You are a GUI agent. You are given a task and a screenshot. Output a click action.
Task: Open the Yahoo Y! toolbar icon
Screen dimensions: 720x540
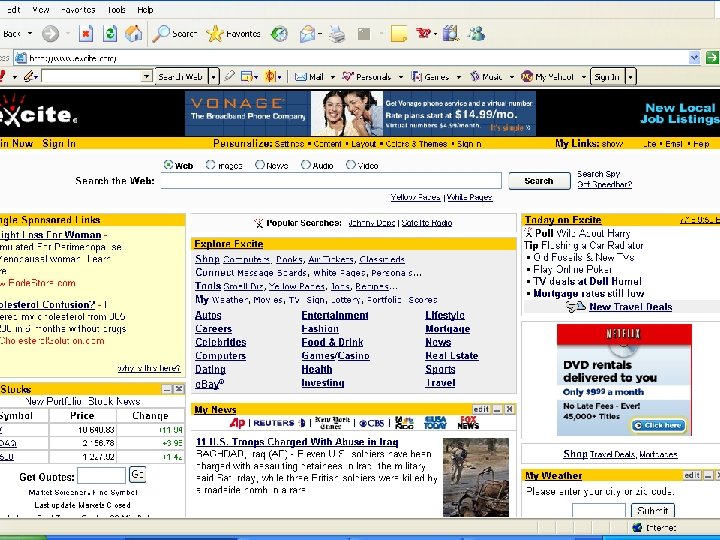(423, 33)
